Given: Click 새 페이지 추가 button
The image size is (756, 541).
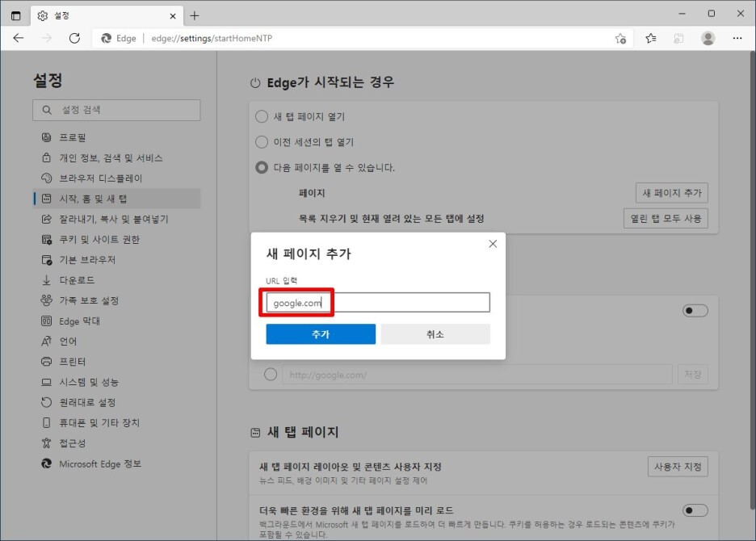Looking at the screenshot, I should point(672,193).
